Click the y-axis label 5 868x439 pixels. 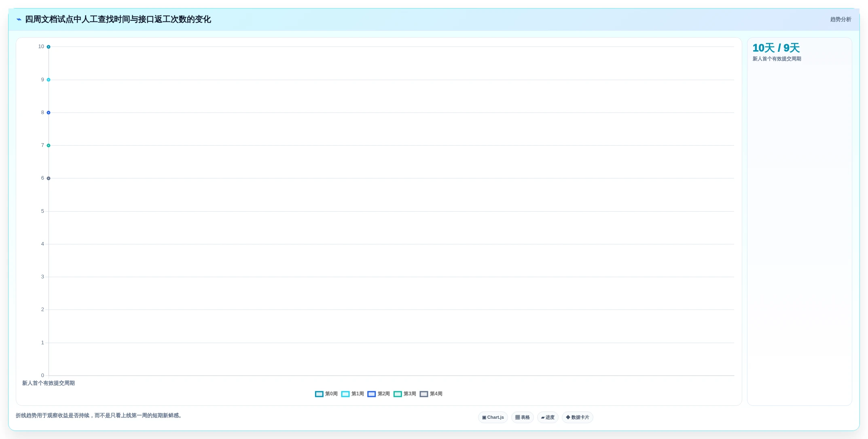[42, 211]
